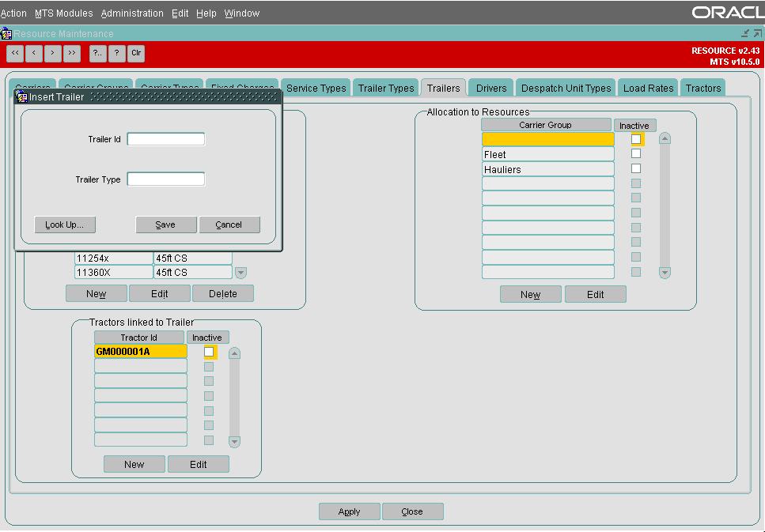The image size is (765, 532).
Task: Switch to the Tractors tab
Action: 703,88
